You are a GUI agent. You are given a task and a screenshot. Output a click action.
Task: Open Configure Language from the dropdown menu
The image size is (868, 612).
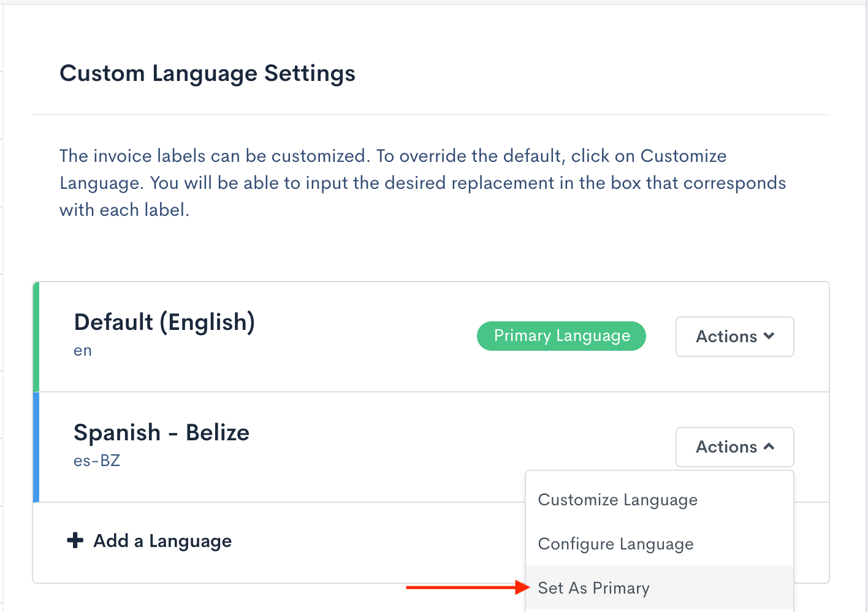[x=615, y=544]
